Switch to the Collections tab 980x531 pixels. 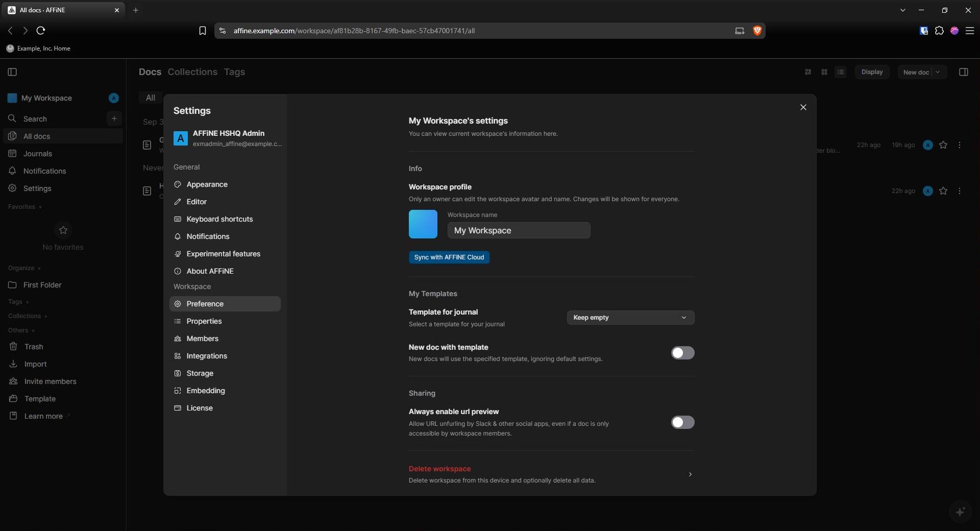click(x=192, y=72)
